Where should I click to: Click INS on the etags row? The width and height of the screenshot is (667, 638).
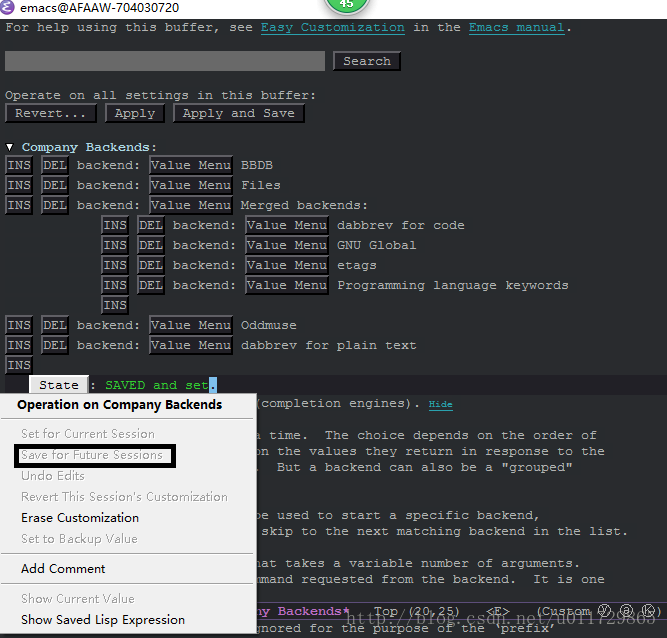[x=115, y=265]
